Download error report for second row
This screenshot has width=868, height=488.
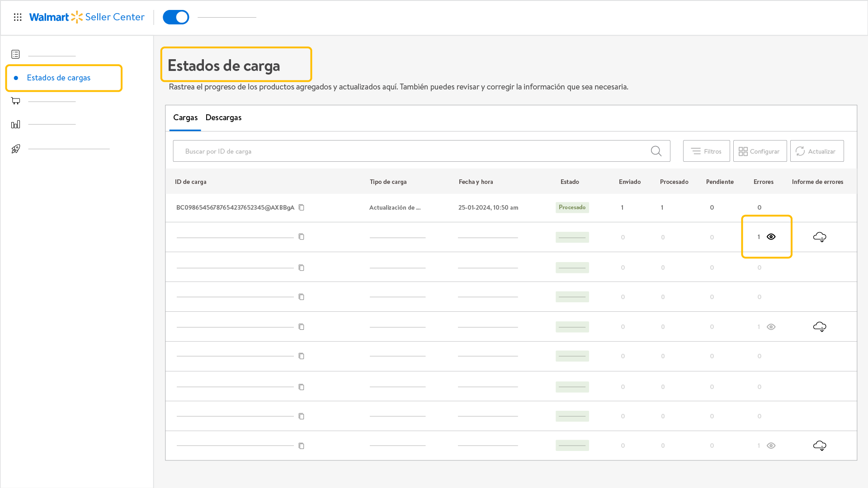pos(820,237)
